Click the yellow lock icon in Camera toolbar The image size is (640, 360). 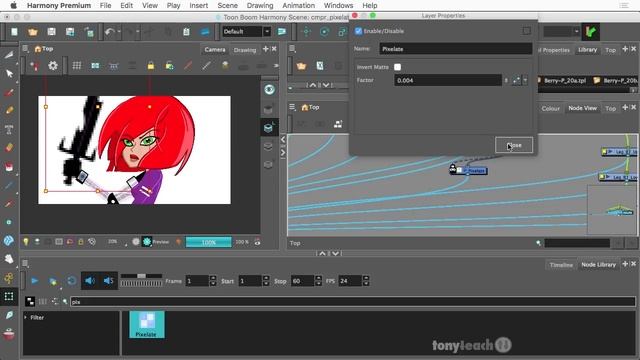(x=151, y=65)
